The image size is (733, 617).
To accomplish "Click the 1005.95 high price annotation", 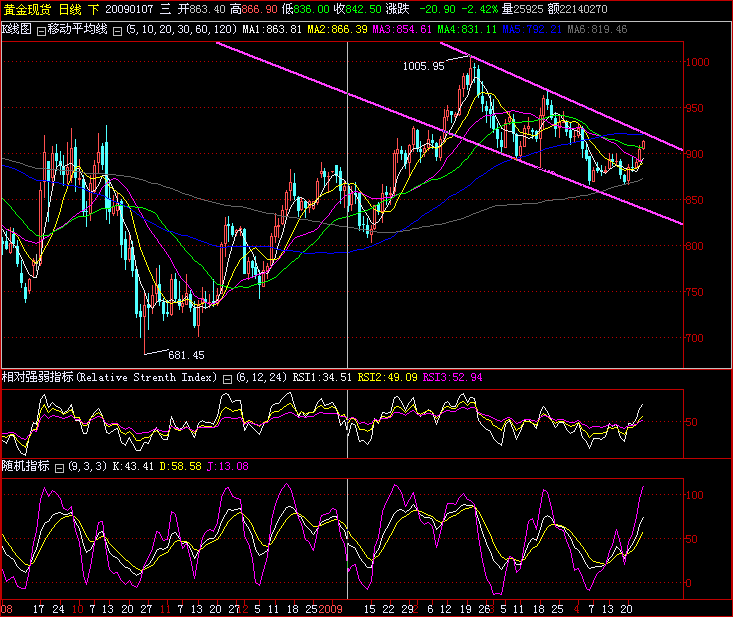I will coord(424,66).
